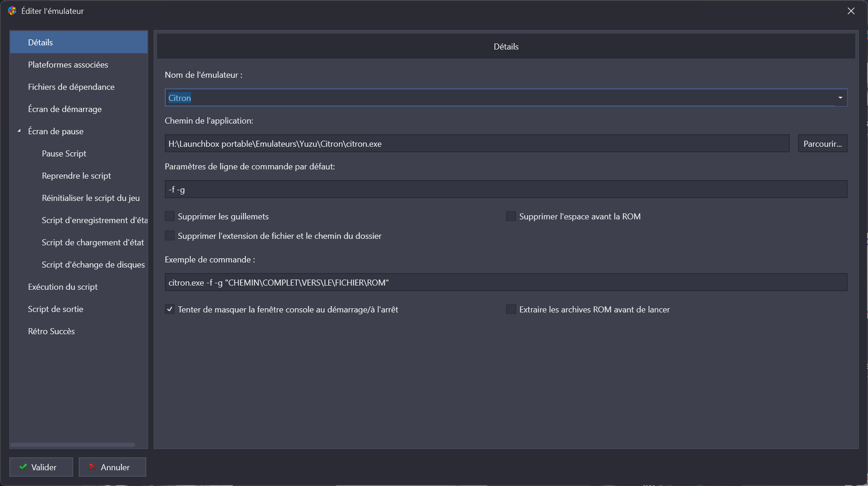
Task: Click the red X on Annuler
Action: point(92,467)
